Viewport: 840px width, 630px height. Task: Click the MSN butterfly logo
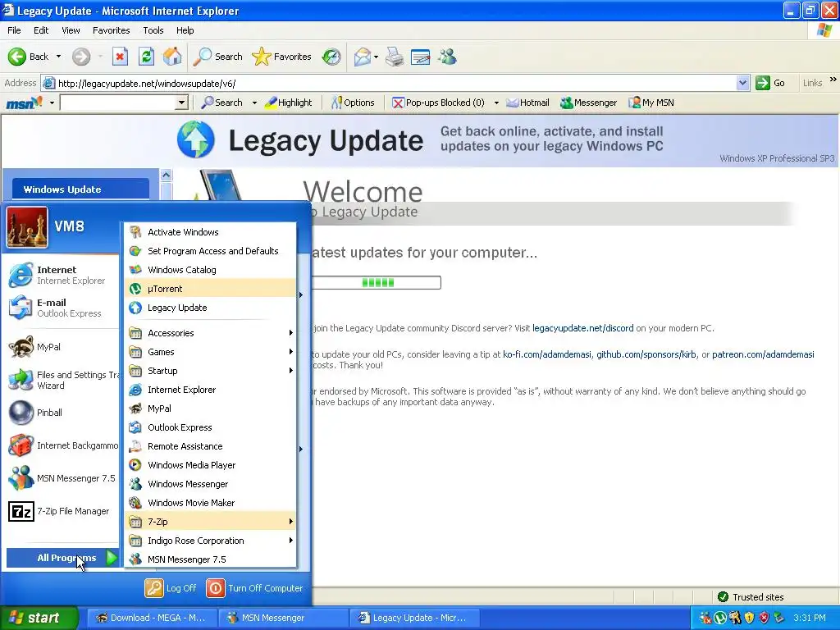coord(24,103)
